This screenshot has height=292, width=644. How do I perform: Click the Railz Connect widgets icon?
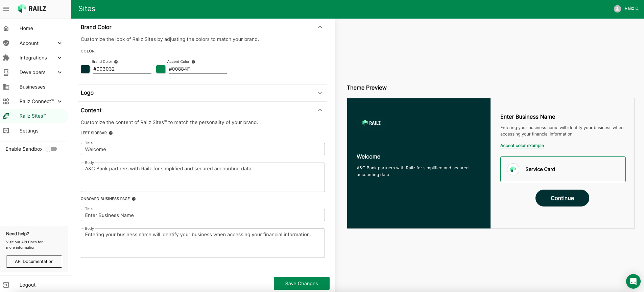6,101
